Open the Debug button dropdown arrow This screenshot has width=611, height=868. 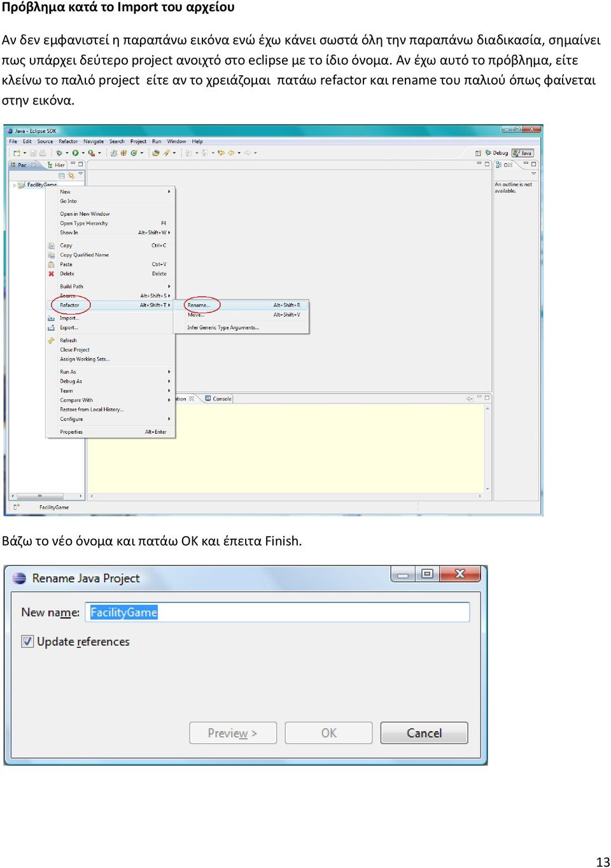(x=67, y=153)
